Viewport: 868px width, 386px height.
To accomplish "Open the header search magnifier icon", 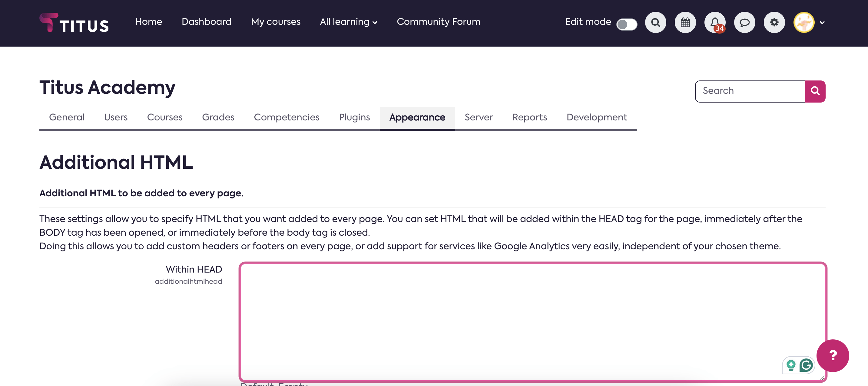I will [655, 23].
